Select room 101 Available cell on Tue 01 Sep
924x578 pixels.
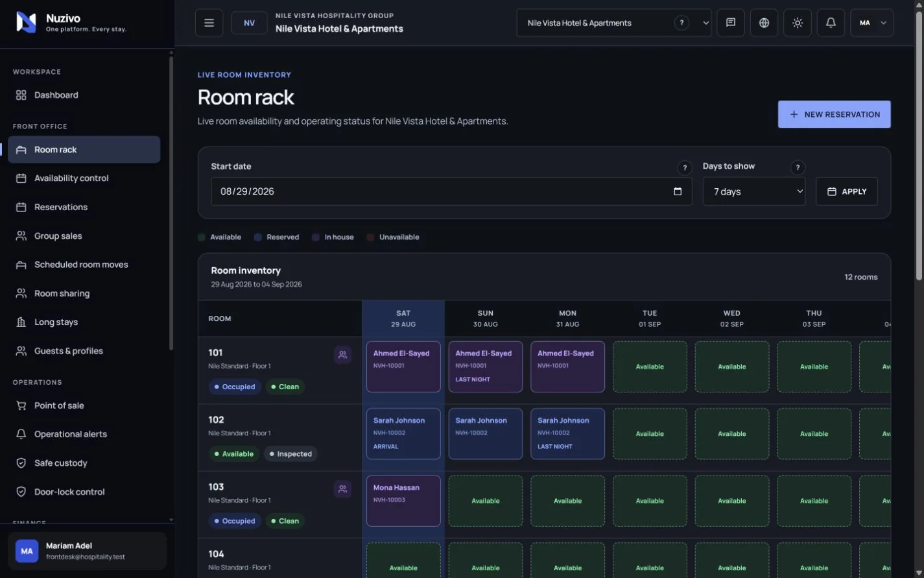pos(650,367)
